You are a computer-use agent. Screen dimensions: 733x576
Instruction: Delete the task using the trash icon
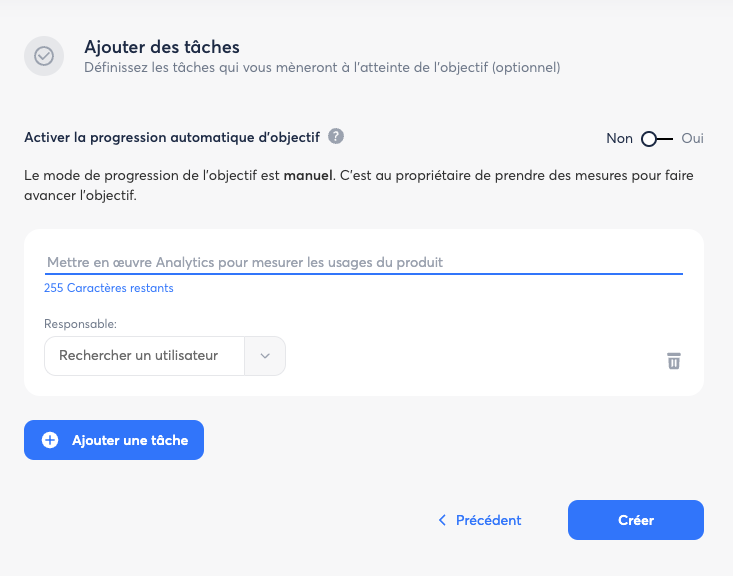[674, 360]
